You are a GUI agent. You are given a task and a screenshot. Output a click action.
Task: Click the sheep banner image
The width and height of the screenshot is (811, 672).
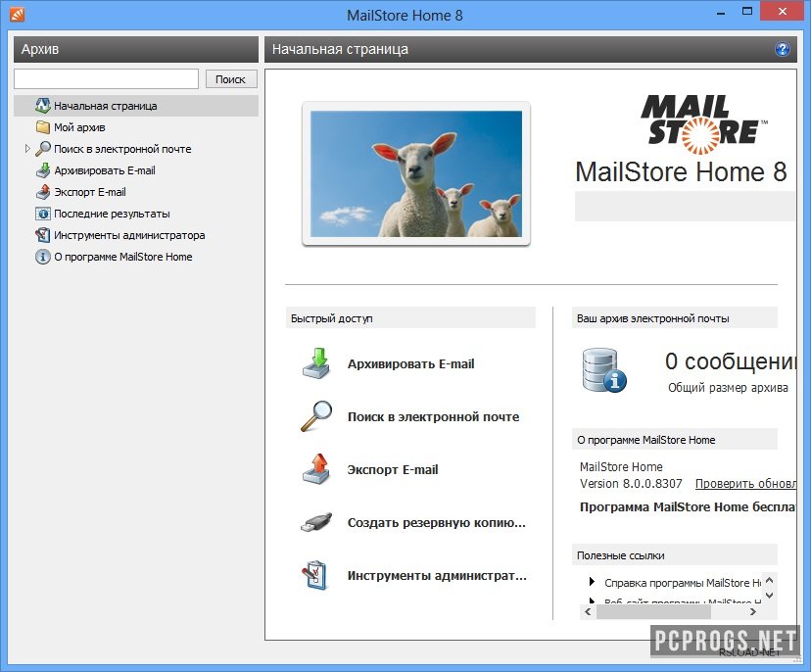coord(416,173)
